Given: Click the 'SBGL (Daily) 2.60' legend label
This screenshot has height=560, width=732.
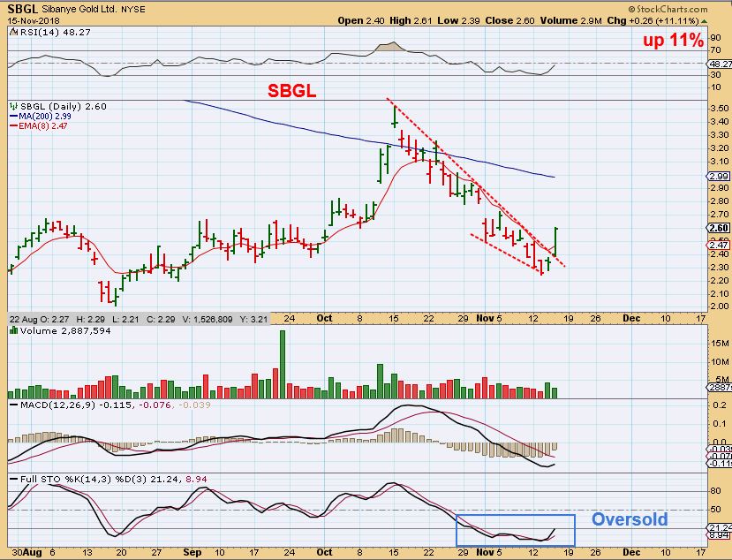Looking at the screenshot, I should coord(63,107).
